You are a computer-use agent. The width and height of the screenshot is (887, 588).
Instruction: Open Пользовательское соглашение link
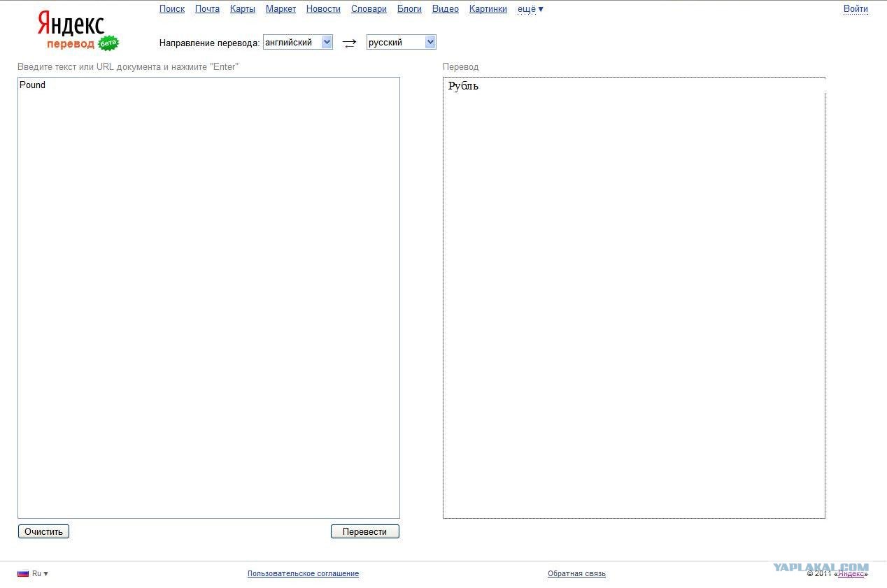click(x=303, y=573)
